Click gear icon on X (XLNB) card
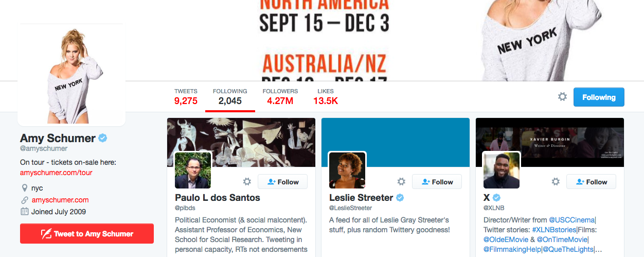Image resolution: width=644 pixels, height=257 pixels. point(556,181)
